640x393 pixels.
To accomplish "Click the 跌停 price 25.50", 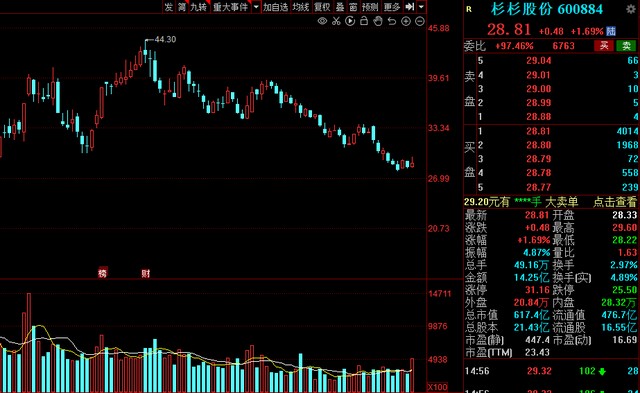I will click(624, 290).
